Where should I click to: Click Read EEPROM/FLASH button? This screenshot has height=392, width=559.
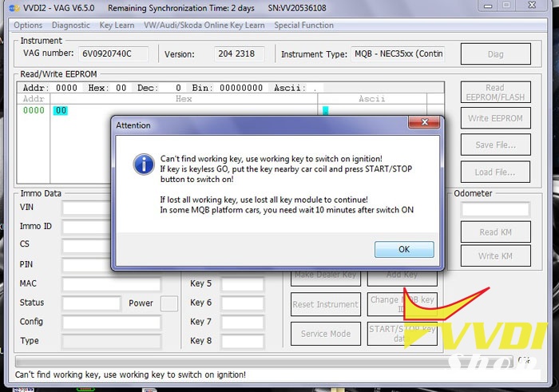pos(496,93)
